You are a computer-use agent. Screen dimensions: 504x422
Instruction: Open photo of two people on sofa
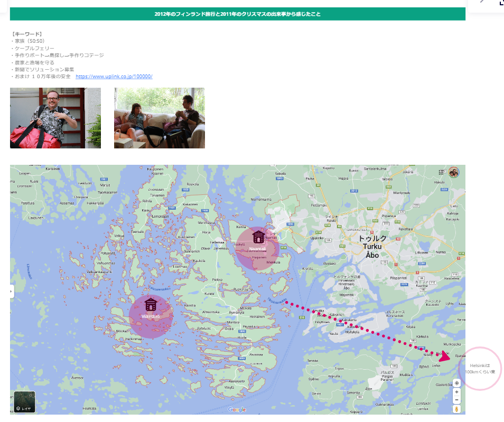tap(159, 118)
